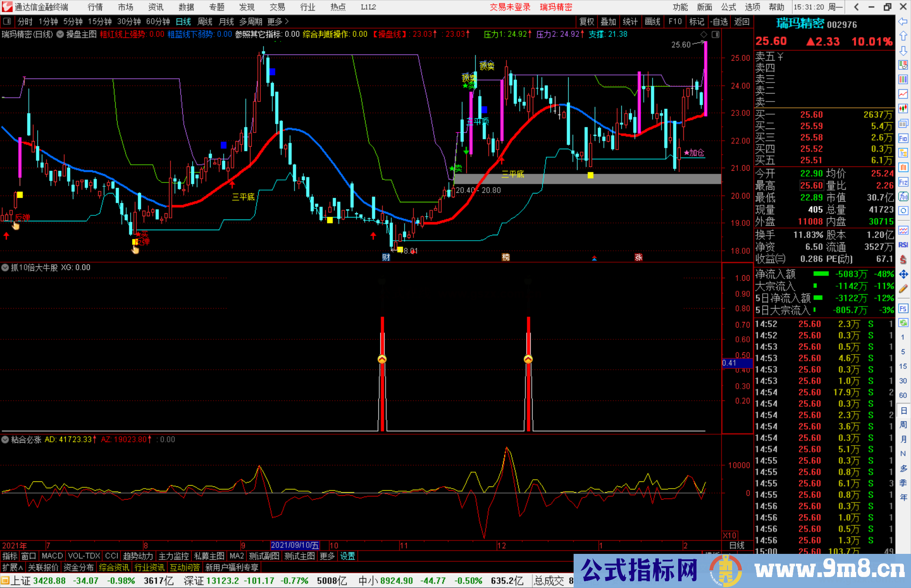Toggle the 操盘主图 indicator circle button

pyautogui.click(x=60, y=34)
